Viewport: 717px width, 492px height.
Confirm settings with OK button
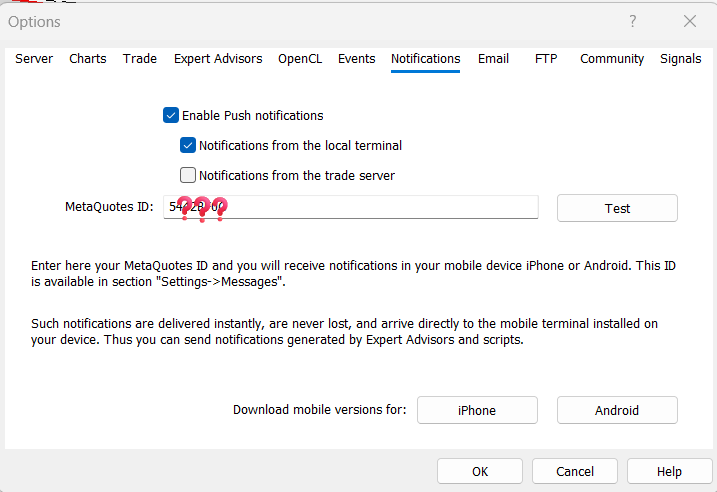click(x=480, y=471)
